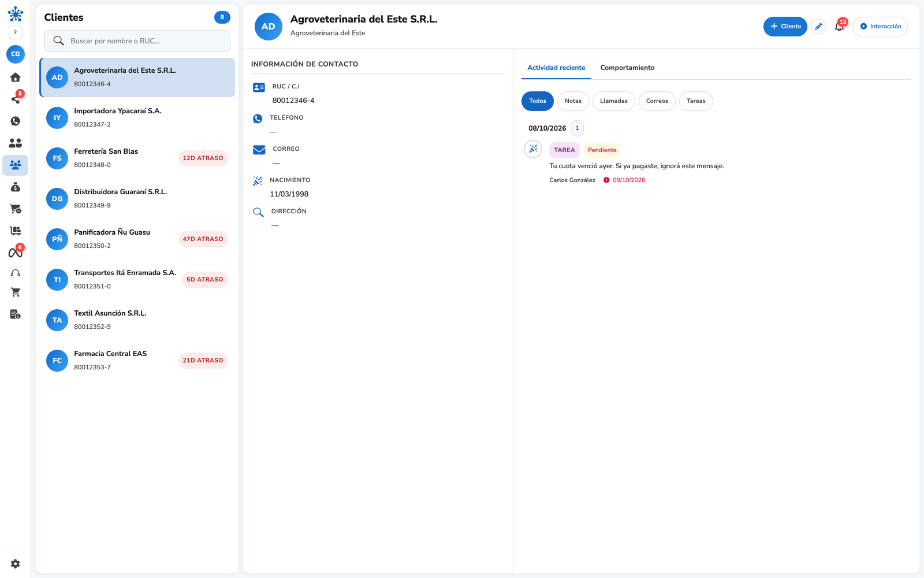Click the large AD avatar in header
The width and height of the screenshot is (924, 578).
click(x=269, y=27)
